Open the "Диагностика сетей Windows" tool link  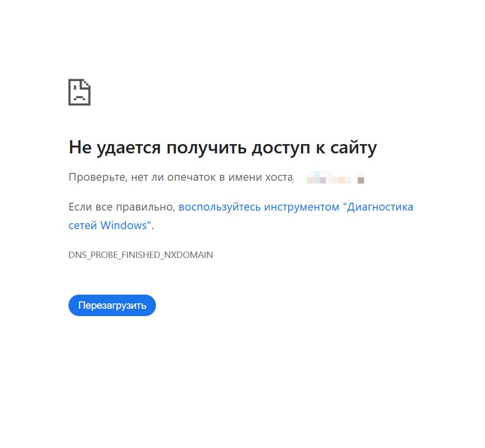click(241, 216)
